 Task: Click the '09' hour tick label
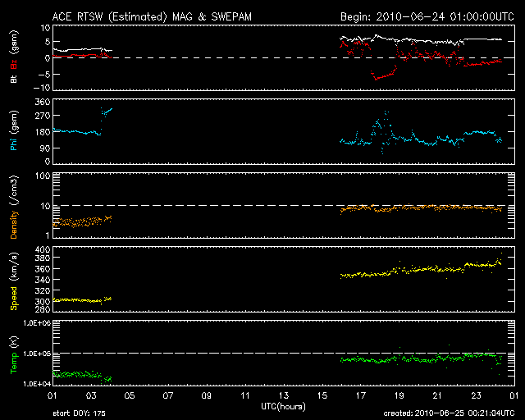click(x=206, y=396)
